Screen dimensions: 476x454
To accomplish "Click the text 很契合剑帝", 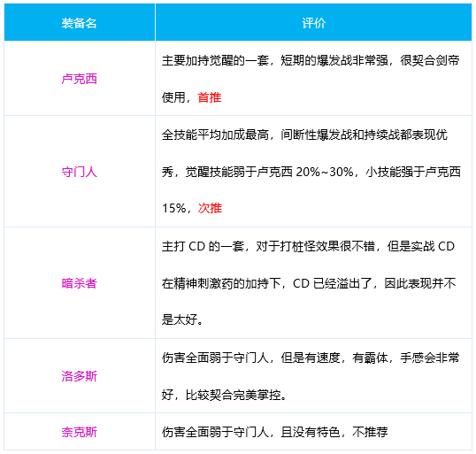I will pos(430,60).
